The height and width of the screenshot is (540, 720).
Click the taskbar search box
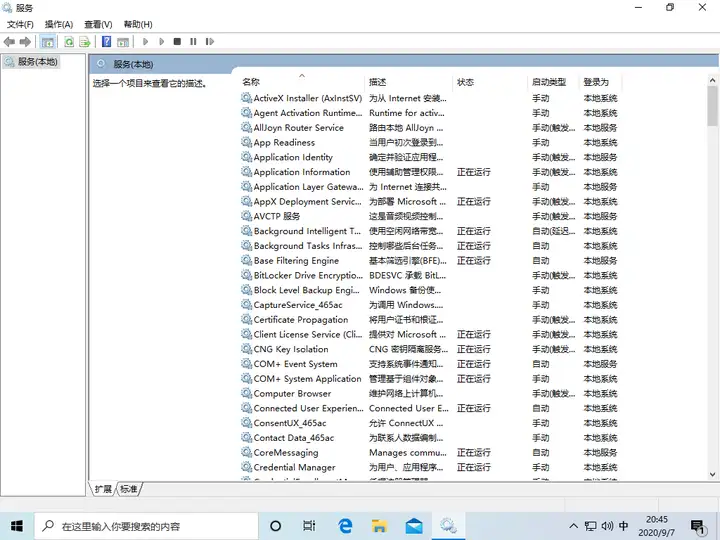coord(146,526)
